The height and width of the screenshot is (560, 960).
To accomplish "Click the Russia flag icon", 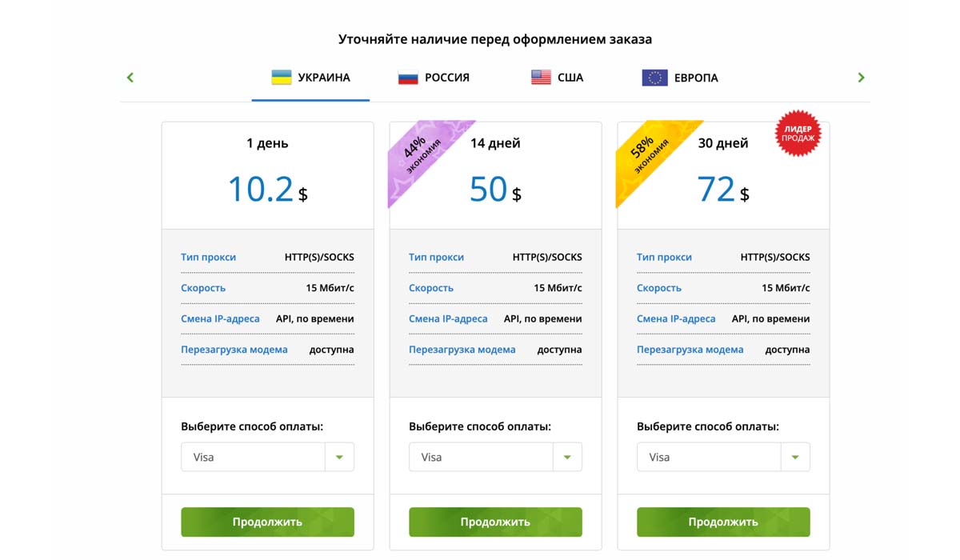I will point(408,78).
